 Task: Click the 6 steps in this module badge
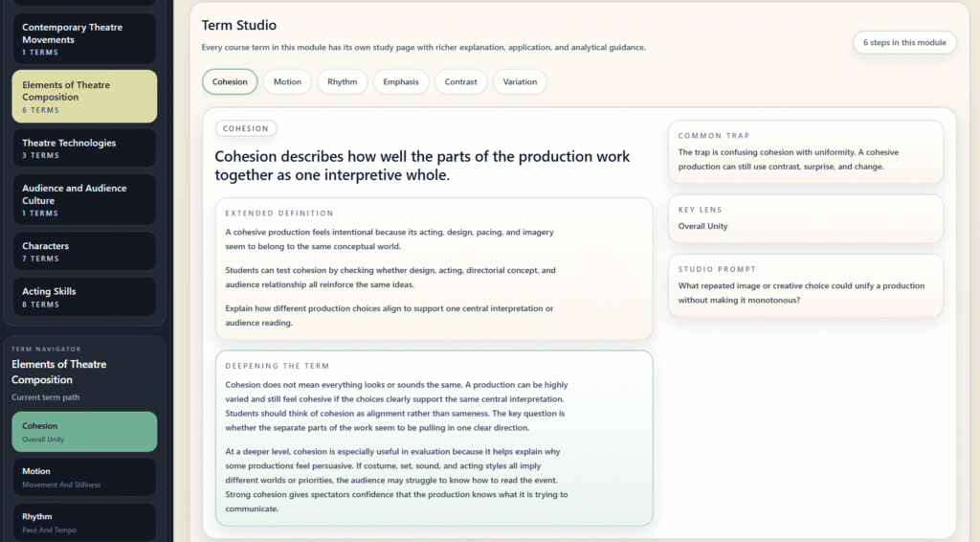click(903, 43)
